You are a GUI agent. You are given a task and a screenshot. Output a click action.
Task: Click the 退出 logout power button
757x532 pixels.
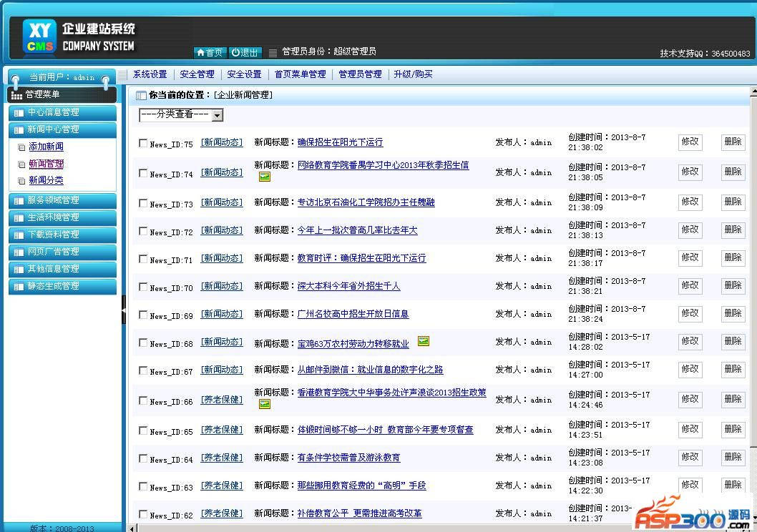pyautogui.click(x=245, y=52)
